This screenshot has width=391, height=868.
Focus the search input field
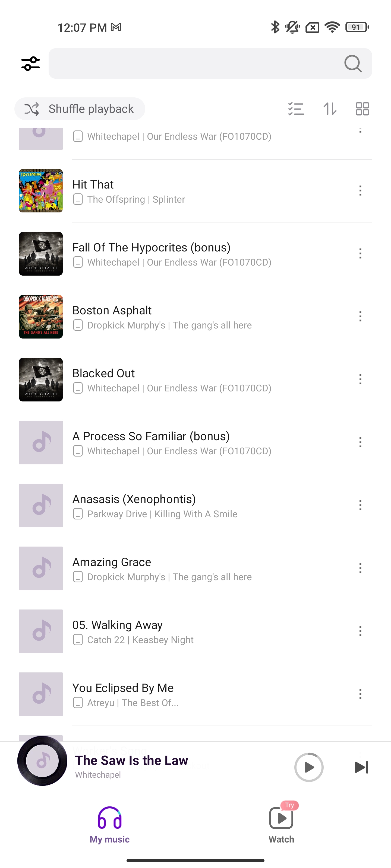click(x=196, y=63)
